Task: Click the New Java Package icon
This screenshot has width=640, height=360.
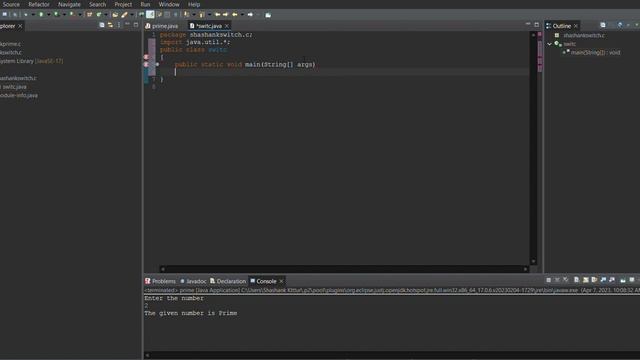Action: (89, 14)
